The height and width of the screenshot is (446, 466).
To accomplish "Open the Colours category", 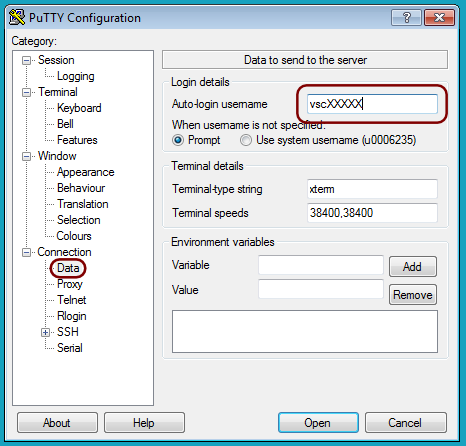I will point(74,236).
